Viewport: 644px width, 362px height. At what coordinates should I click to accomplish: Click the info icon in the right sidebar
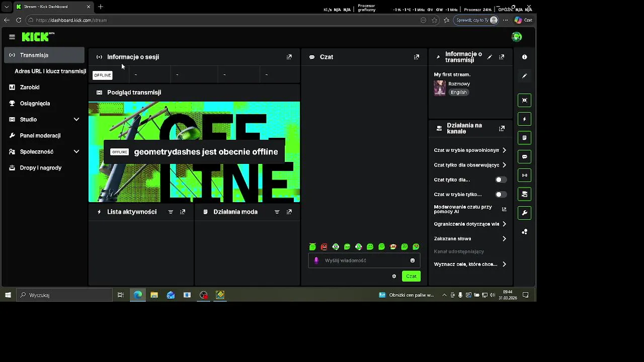525,57
